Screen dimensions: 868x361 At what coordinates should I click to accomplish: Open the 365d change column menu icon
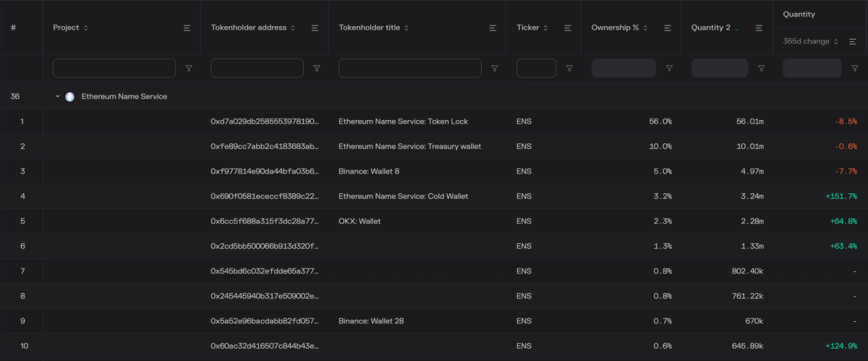click(854, 41)
